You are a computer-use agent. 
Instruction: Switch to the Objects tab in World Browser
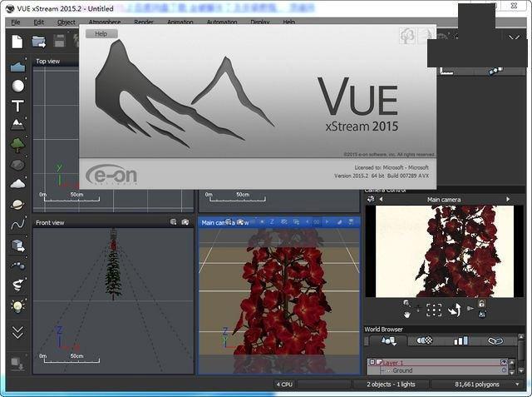tap(388, 340)
